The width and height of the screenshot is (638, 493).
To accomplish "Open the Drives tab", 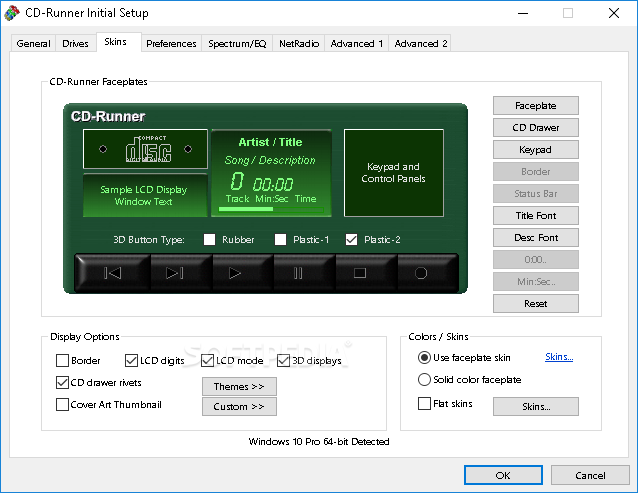I will [75, 44].
